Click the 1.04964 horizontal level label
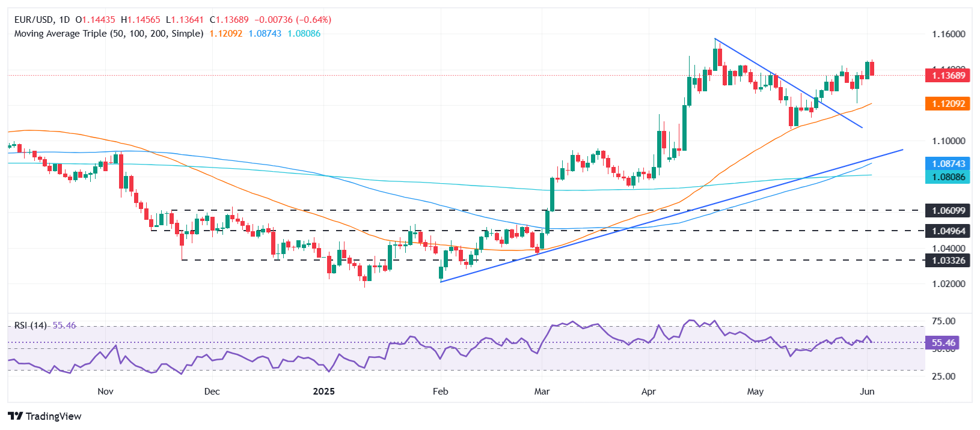The width and height of the screenshot is (980, 430). click(x=948, y=231)
